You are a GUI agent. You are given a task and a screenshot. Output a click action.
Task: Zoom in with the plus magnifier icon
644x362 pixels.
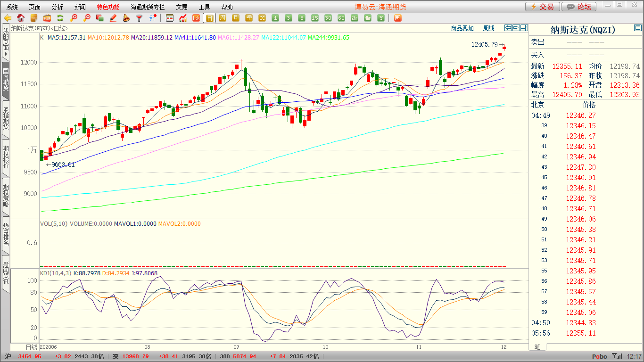point(74,18)
